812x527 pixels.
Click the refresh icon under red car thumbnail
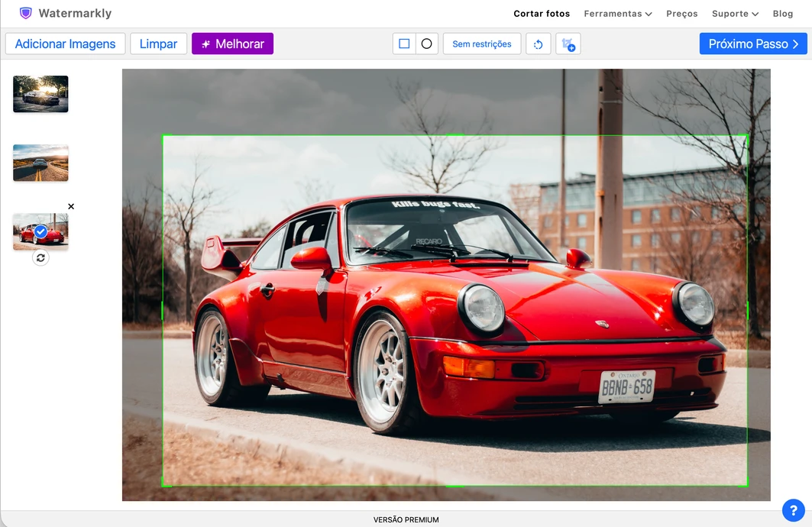coord(40,258)
